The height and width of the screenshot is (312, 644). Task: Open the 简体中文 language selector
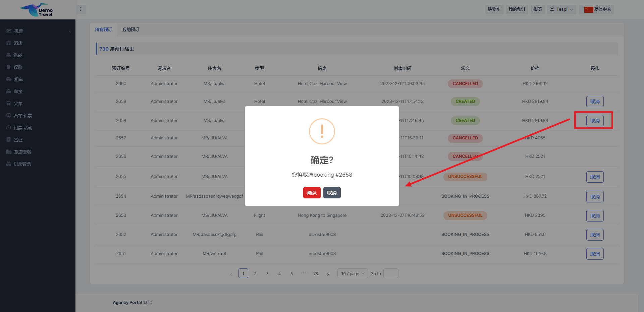(x=598, y=9)
